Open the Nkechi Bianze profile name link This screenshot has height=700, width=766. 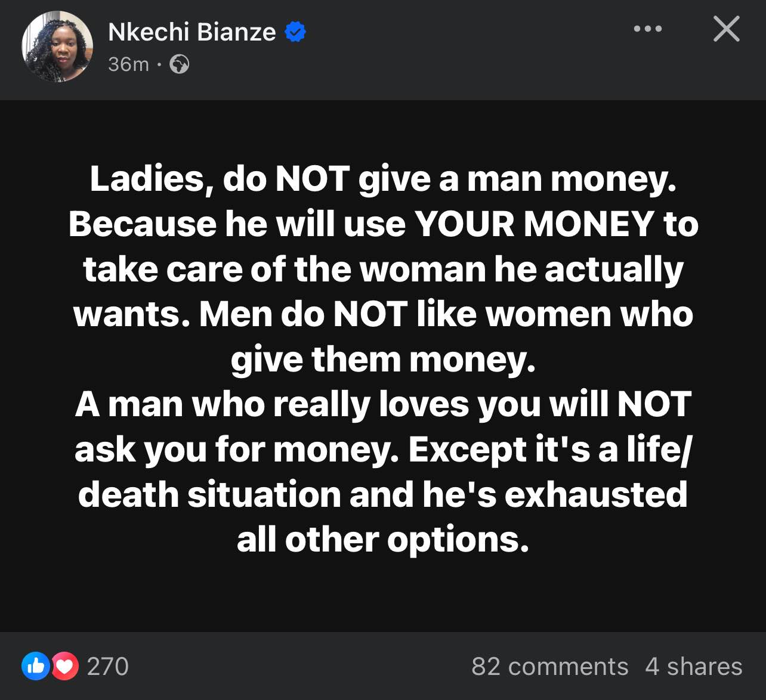point(192,32)
